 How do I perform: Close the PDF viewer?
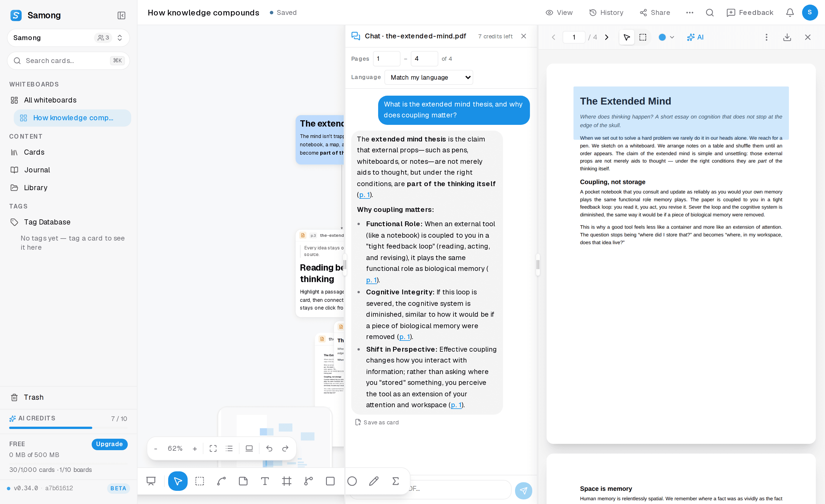point(808,37)
